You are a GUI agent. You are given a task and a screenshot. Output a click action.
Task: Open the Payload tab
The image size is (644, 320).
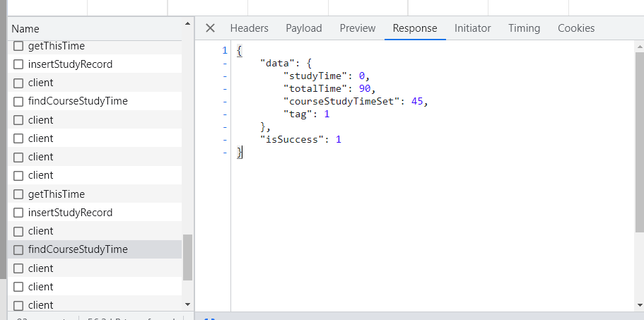303,28
